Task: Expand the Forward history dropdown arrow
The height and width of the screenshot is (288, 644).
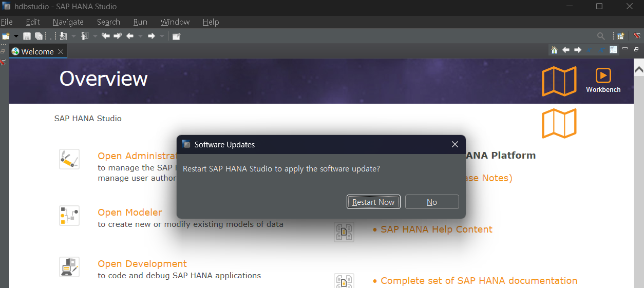Action: pos(162,36)
